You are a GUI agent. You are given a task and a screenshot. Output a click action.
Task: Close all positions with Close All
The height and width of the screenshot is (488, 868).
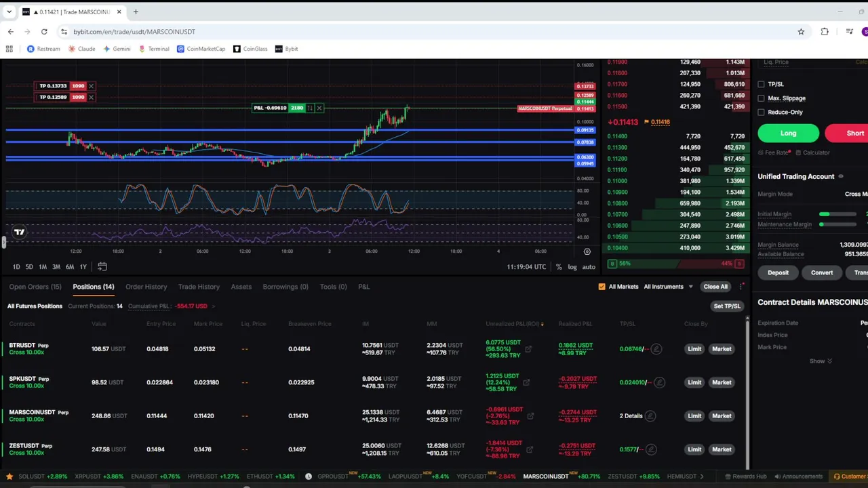715,287
